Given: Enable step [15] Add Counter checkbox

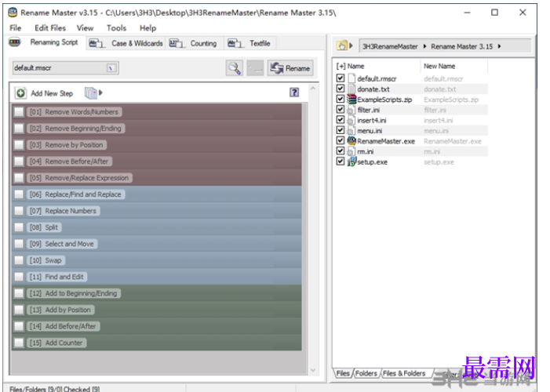Looking at the screenshot, I should tap(19, 343).
